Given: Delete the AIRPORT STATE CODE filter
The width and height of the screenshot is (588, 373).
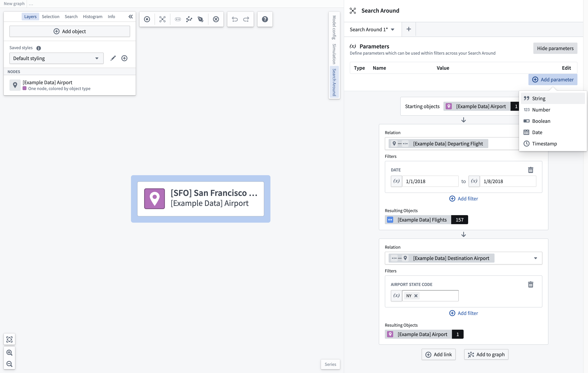Looking at the screenshot, I should (x=531, y=284).
